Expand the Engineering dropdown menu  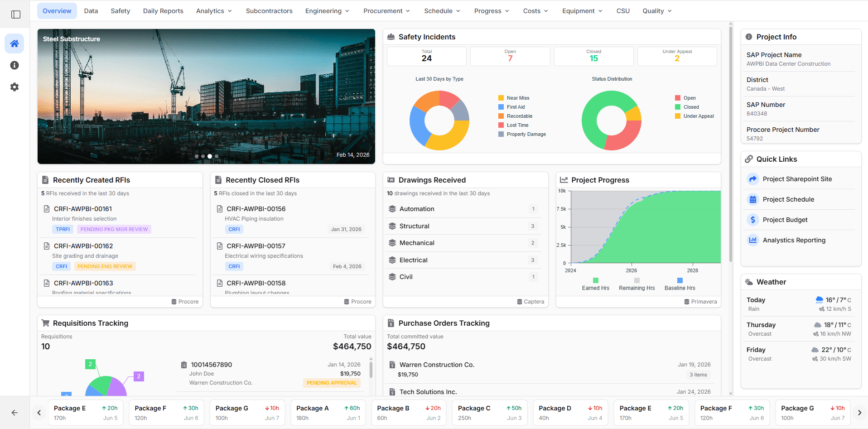(x=327, y=11)
